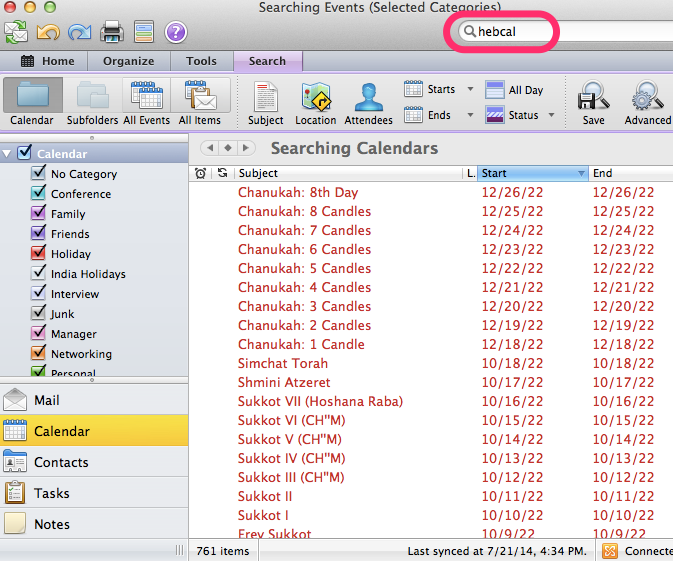Click the End column header

[630, 173]
